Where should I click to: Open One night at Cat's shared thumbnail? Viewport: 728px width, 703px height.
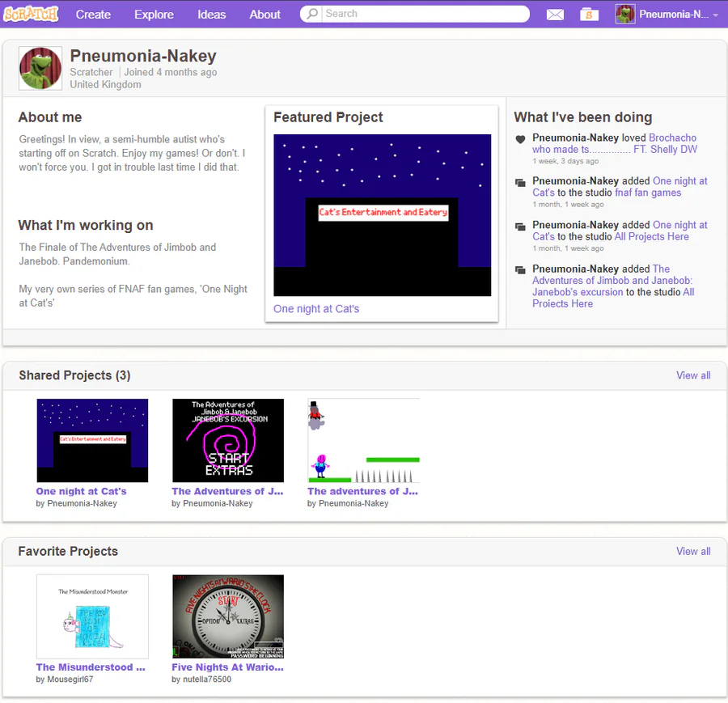(92, 440)
